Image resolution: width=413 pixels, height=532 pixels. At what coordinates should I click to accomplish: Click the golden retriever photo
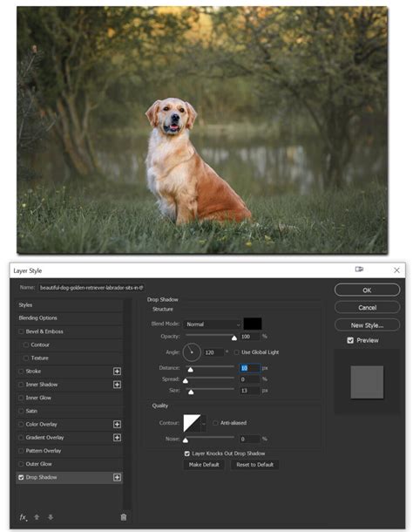(x=202, y=130)
